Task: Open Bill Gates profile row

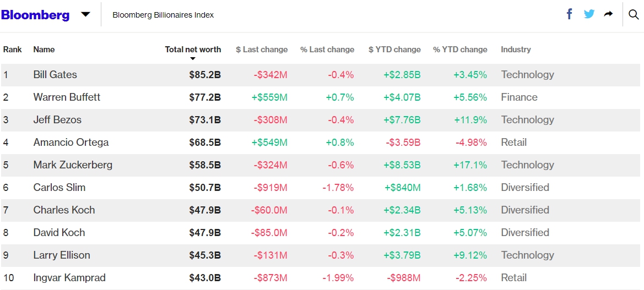Action: tap(321, 75)
